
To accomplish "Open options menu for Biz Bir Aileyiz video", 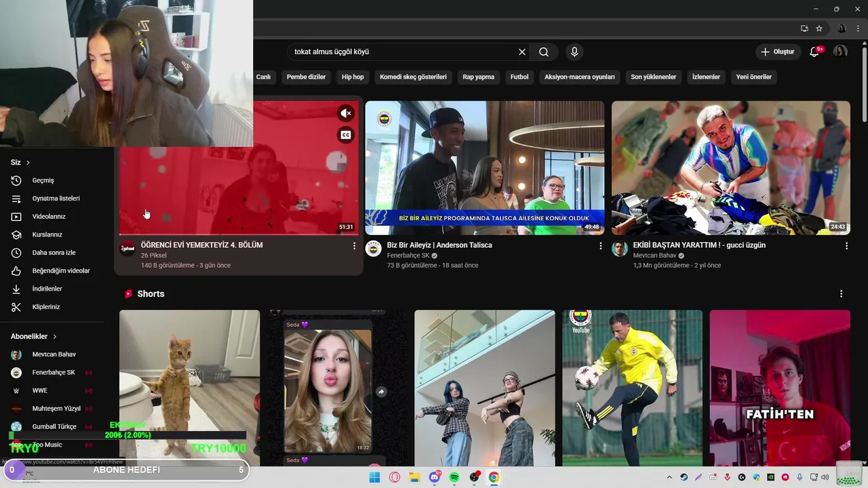I will [x=600, y=246].
